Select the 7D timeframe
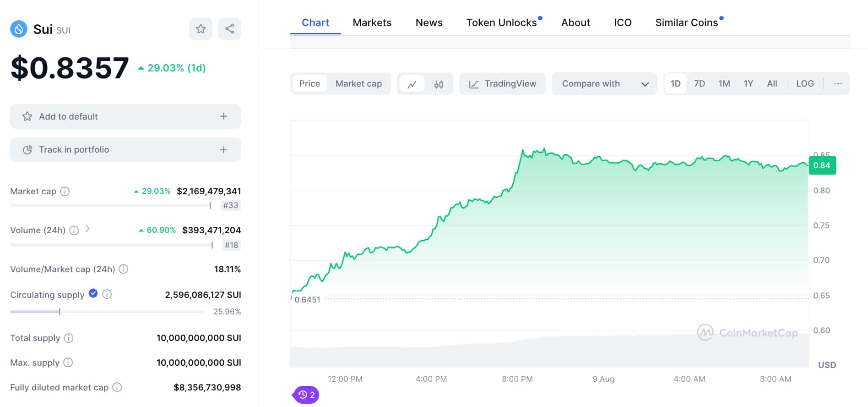 pos(700,83)
